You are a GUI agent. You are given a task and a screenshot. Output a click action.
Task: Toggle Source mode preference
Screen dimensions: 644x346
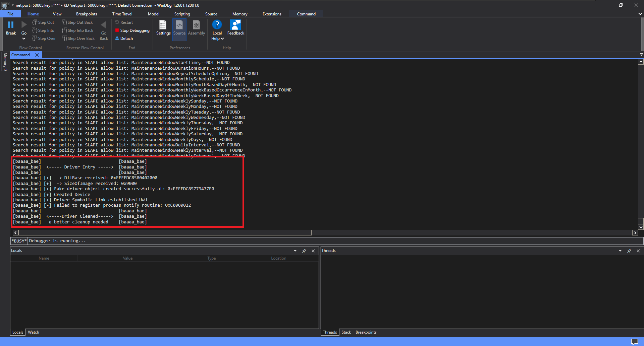coord(179,28)
